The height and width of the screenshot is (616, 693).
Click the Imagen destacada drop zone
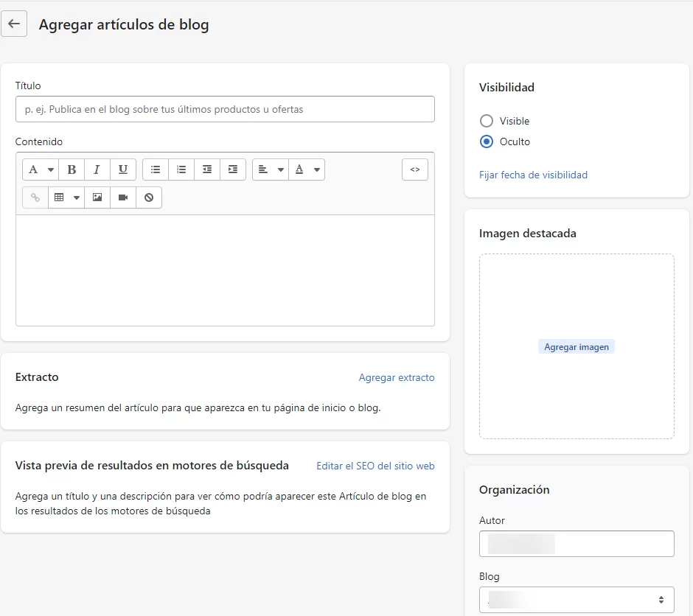click(x=577, y=346)
